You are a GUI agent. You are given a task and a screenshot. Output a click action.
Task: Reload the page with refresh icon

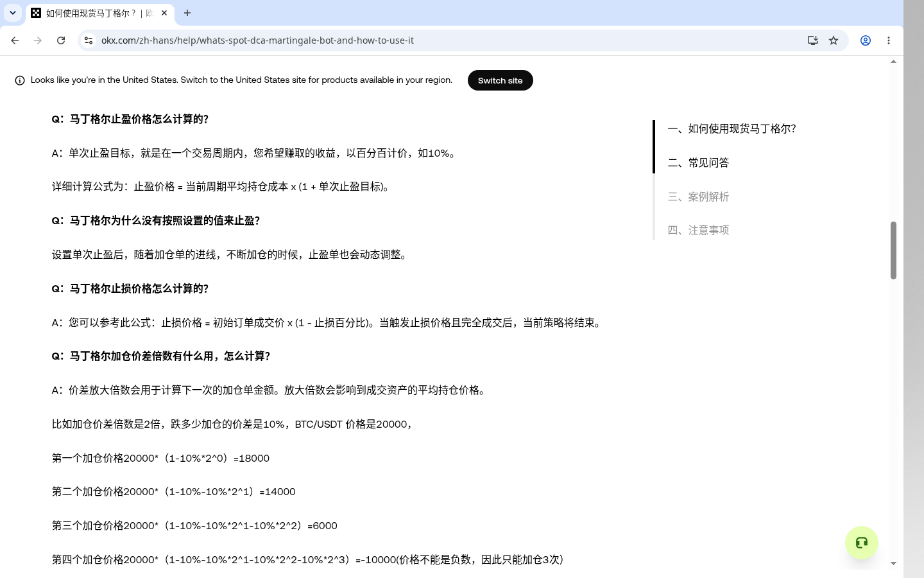coord(61,40)
